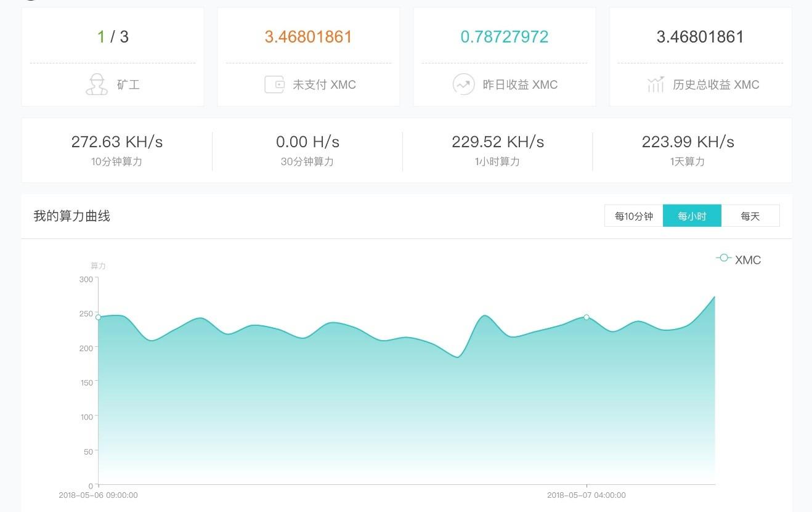Click the 历史总收益 XMC label
The image size is (812, 512).
(716, 84)
